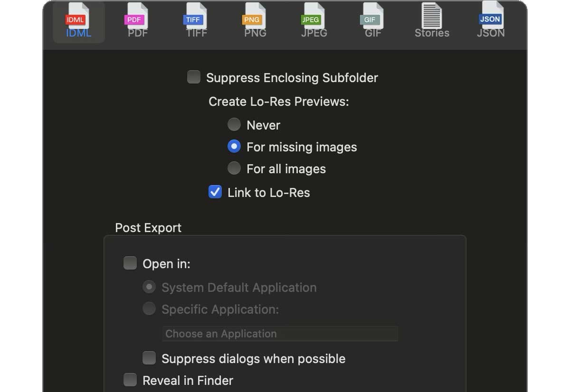Image resolution: width=570 pixels, height=392 pixels.
Task: Check Suppress dialogs when possible
Action: (x=149, y=358)
